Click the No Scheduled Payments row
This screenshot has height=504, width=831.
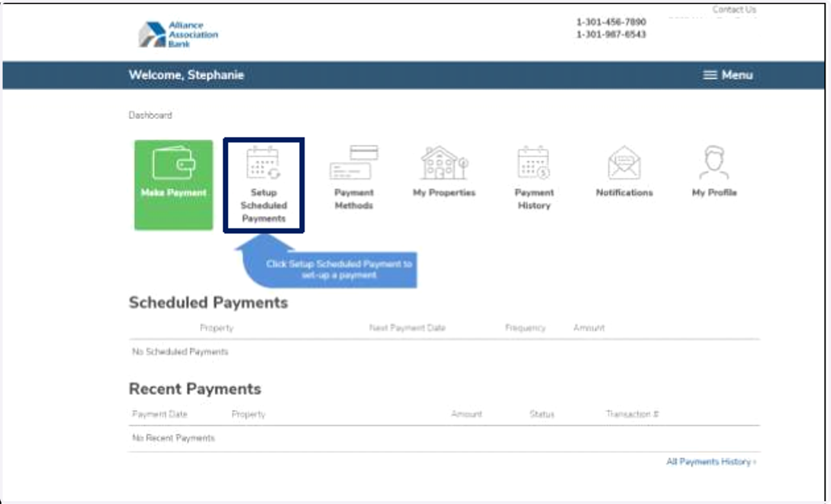[x=444, y=352]
